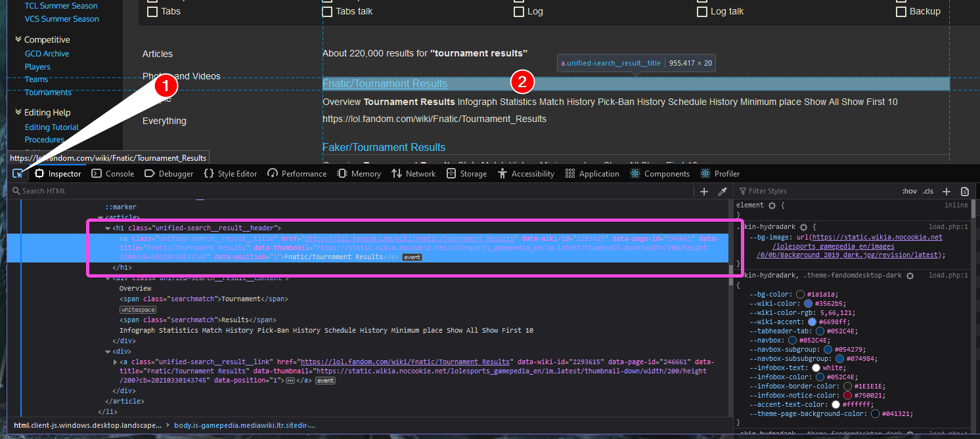This screenshot has height=439, width=980.
Task: Open the Inspector tab
Action: 58,174
